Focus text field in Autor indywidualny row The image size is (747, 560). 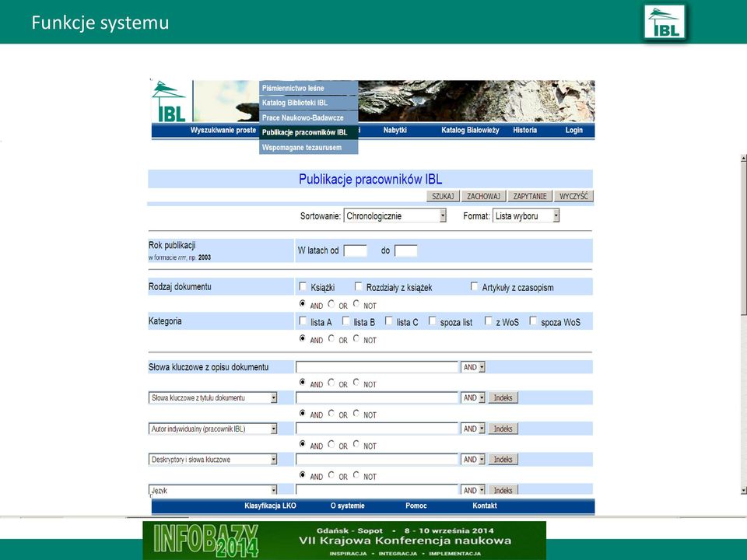tap(377, 429)
